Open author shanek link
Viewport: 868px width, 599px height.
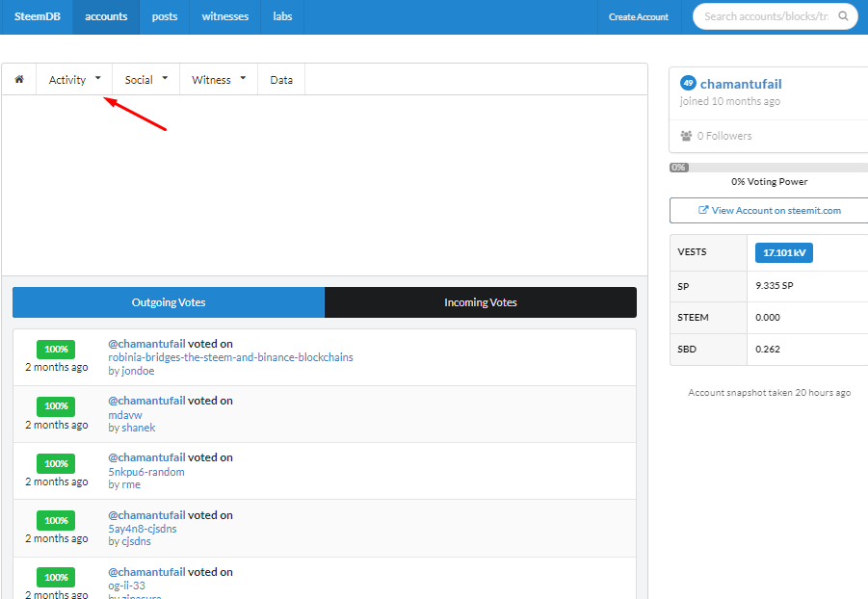click(x=139, y=428)
